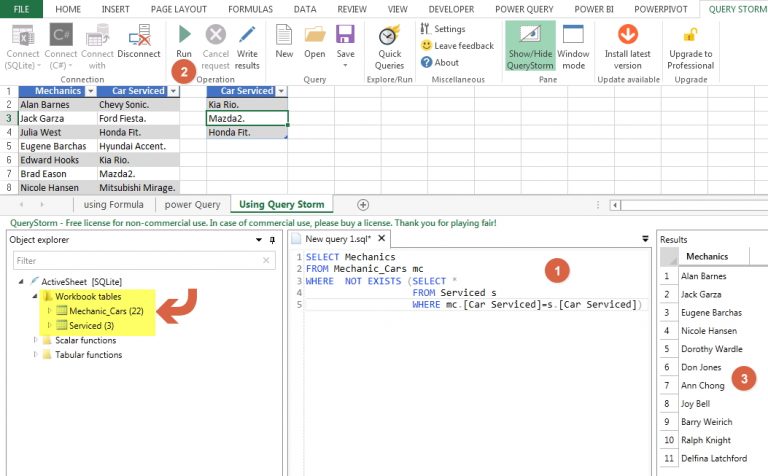768x476 pixels.
Task: Click horizontal scrollbar left arrow
Action: 615,205
